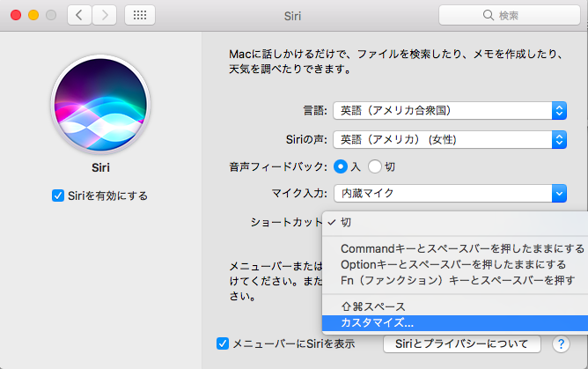
Task: Select カスタマイズ... in the shortcut menu
Action: (x=455, y=322)
